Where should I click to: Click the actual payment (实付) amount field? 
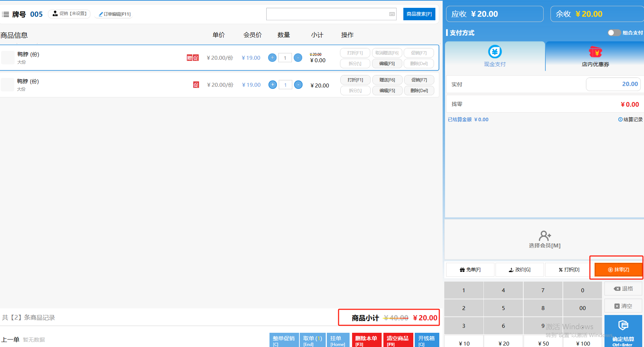[x=613, y=84]
